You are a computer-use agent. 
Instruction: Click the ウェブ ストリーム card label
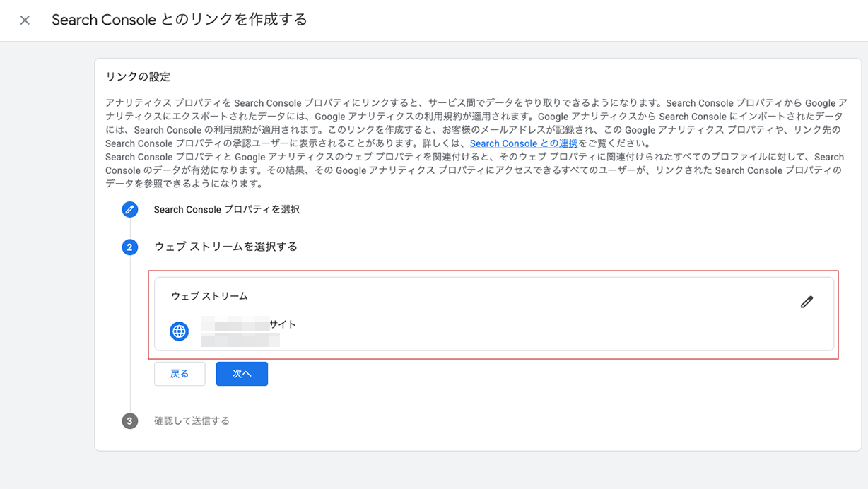pos(209,296)
